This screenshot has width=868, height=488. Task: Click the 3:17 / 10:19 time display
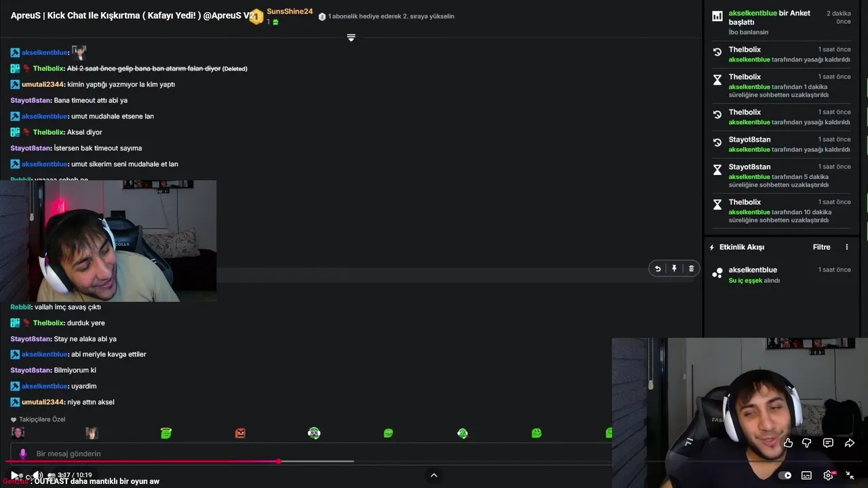click(75, 475)
